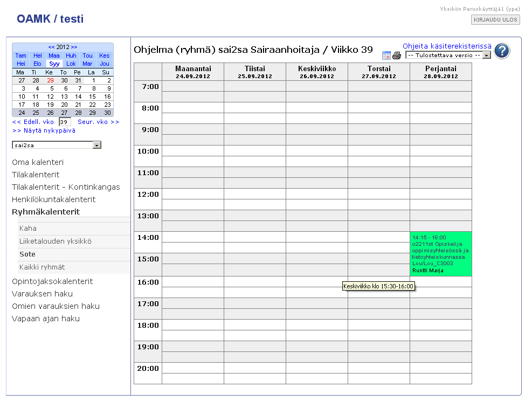The height and width of the screenshot is (401, 532).
Task: Open the blue question mark help icon
Action: [x=502, y=51]
